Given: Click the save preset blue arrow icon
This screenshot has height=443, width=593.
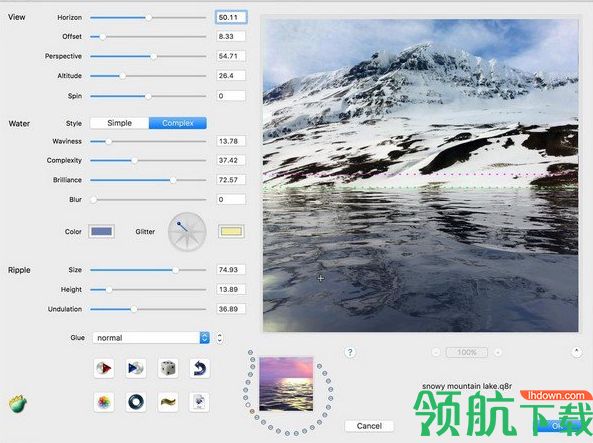Looking at the screenshot, I should pos(135,368).
